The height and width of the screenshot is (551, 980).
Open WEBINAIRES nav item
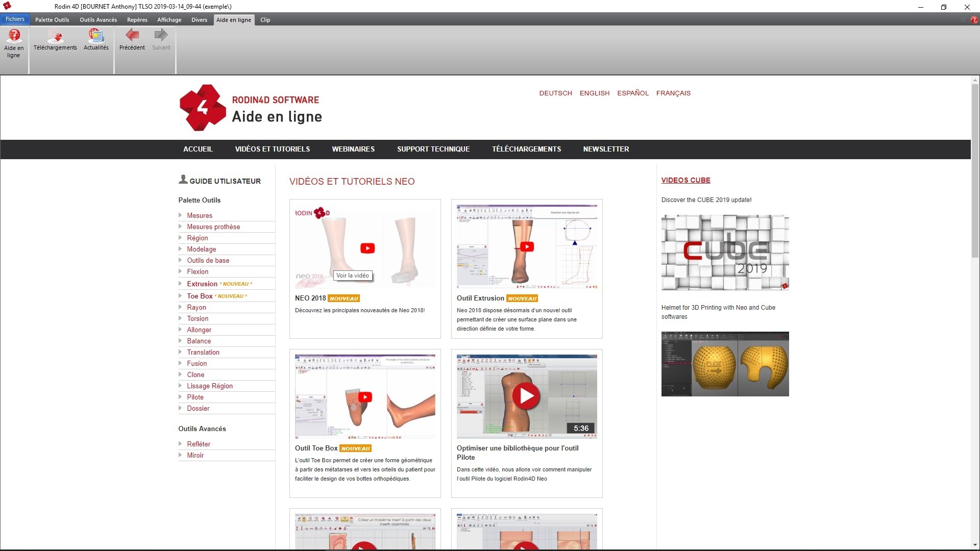coord(353,149)
